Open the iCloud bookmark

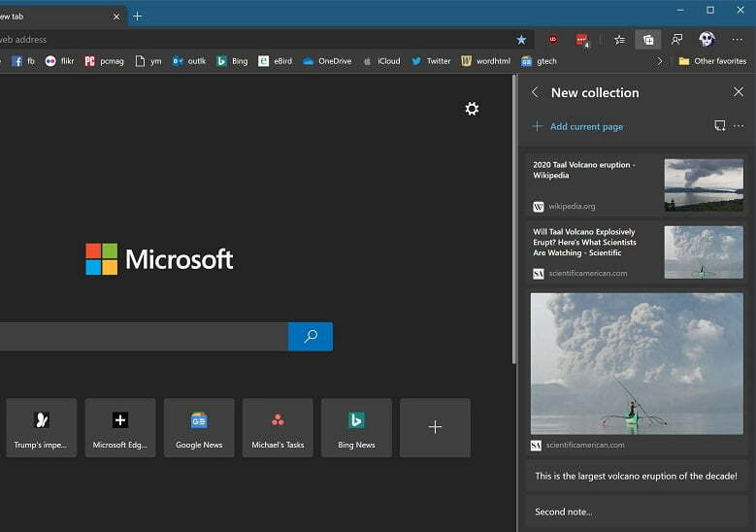381,61
